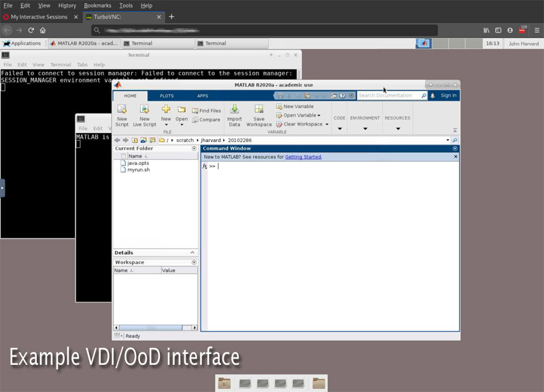Reload the page in the browser

click(x=31, y=30)
